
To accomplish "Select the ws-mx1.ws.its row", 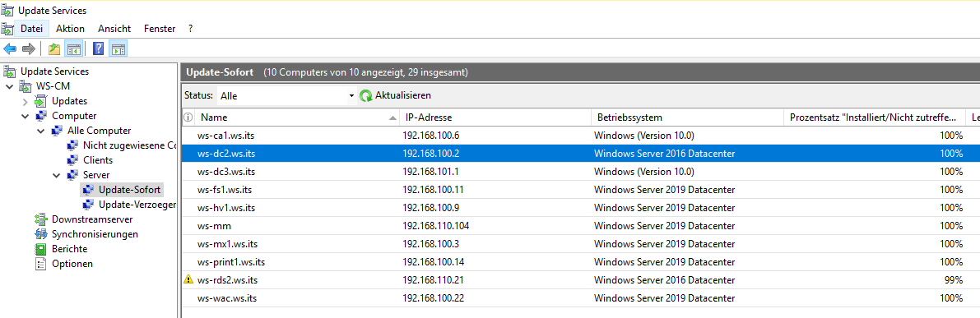I will tap(581, 244).
